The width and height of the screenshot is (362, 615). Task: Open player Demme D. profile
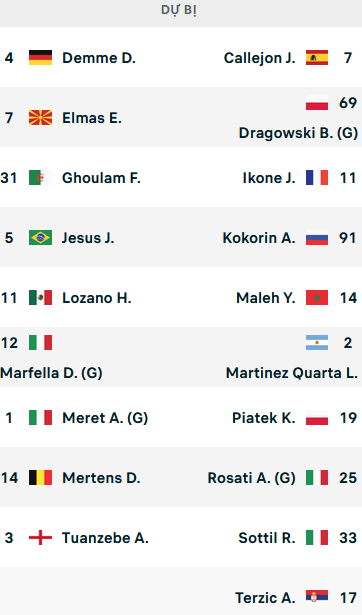pyautogui.click(x=99, y=58)
